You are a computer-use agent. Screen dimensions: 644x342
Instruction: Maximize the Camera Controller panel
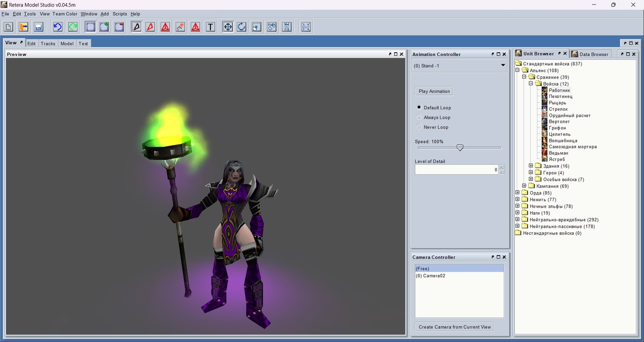[x=499, y=256]
